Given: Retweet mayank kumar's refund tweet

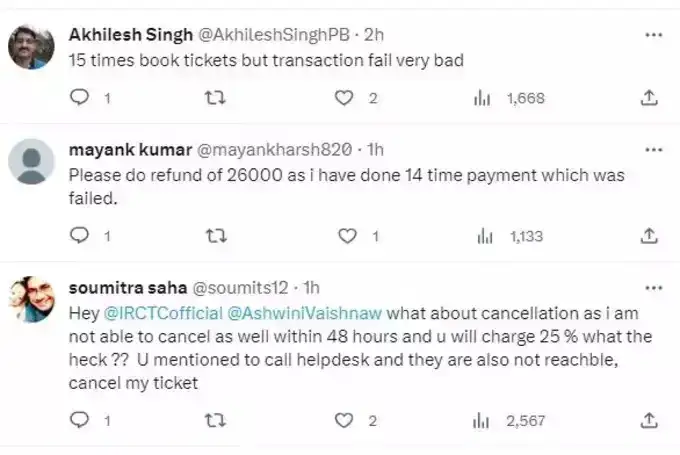Looking at the screenshot, I should pos(213,236).
